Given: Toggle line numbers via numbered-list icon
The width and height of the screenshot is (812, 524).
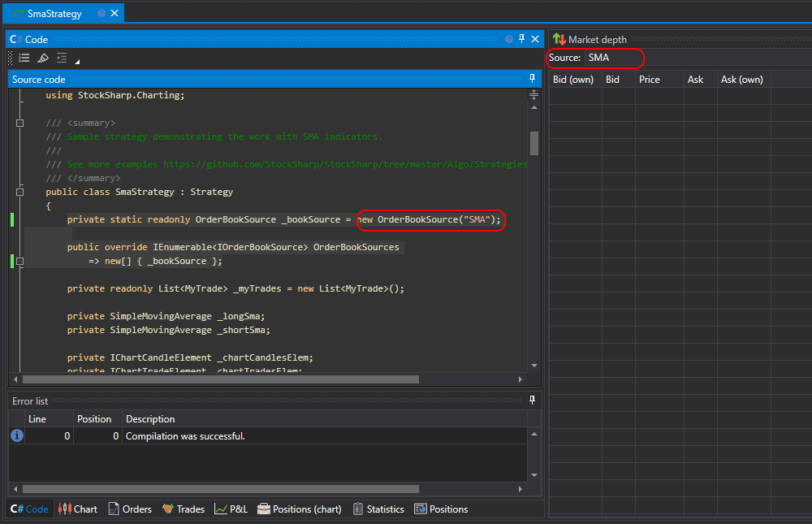Looking at the screenshot, I should point(24,58).
